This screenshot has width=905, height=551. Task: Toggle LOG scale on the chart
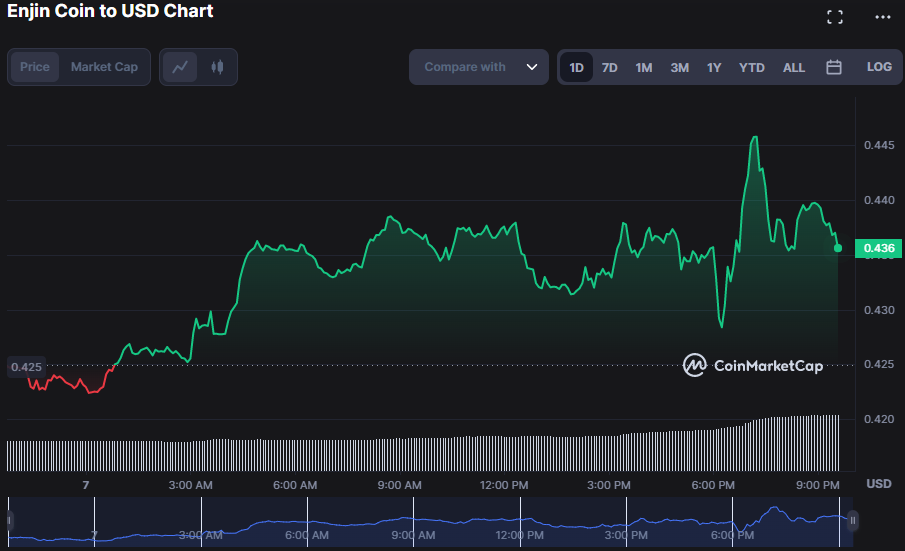tap(879, 67)
